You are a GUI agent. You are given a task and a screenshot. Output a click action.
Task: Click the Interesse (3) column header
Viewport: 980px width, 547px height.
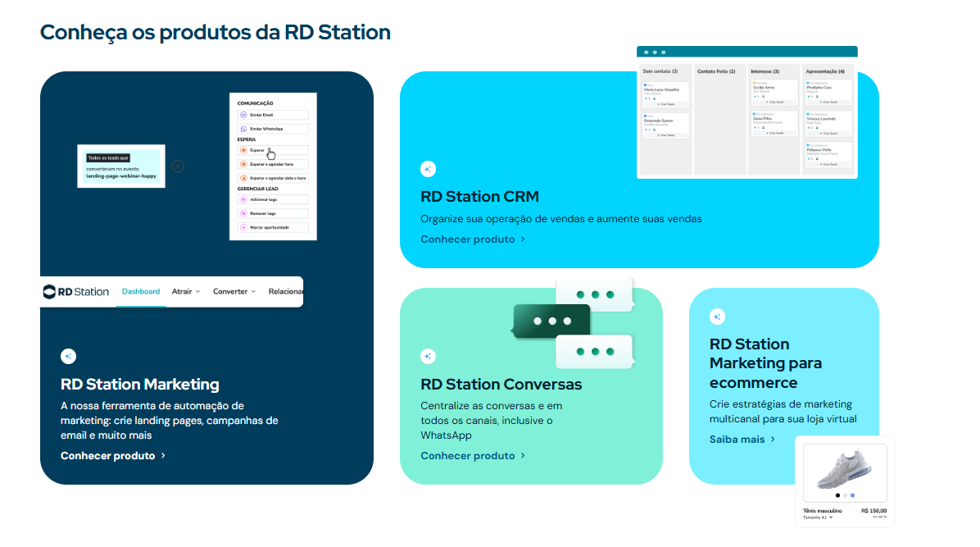tap(765, 71)
